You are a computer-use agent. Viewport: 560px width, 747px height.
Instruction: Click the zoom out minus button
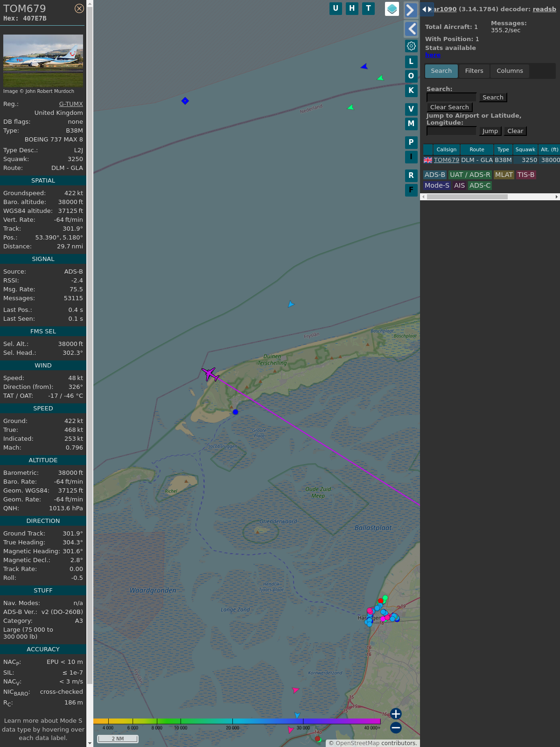pos(396,727)
